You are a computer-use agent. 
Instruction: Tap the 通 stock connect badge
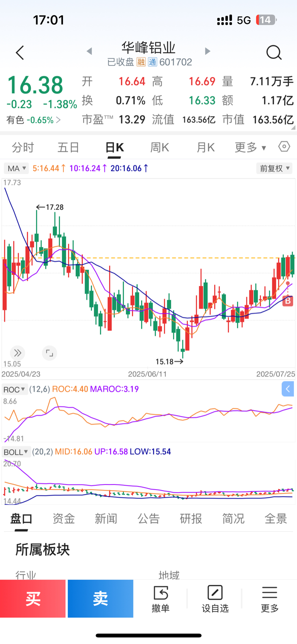pos(152,62)
